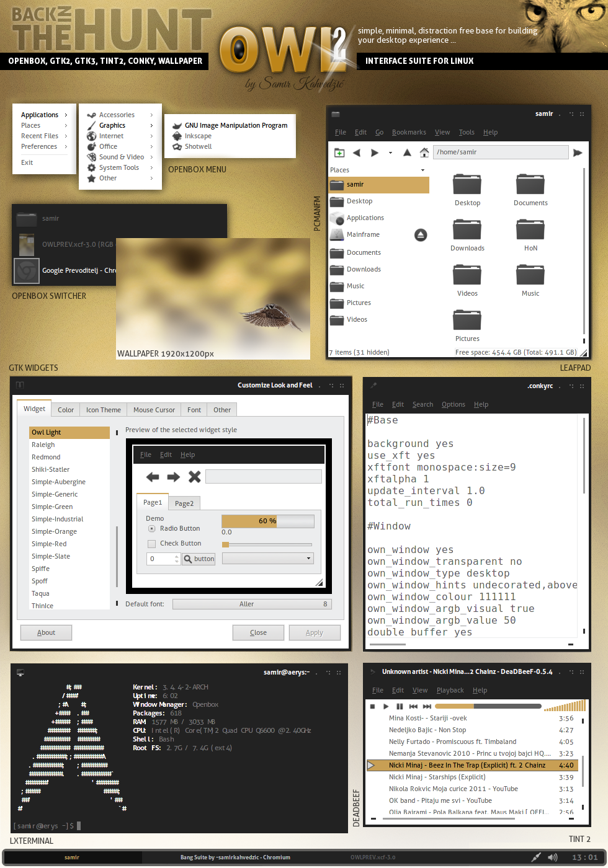Click the back arrow in the widget preview
This screenshot has width=608, height=868.
click(153, 477)
